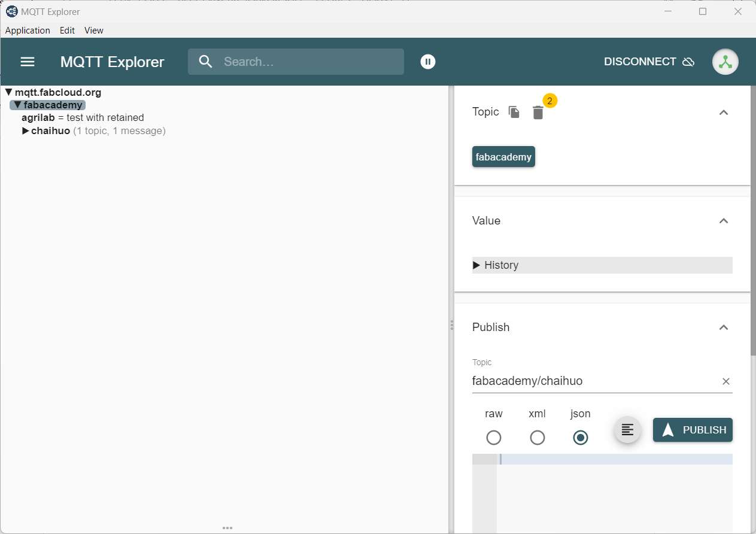756x534 pixels.
Task: Pause updates with the pause button
Action: 428,62
